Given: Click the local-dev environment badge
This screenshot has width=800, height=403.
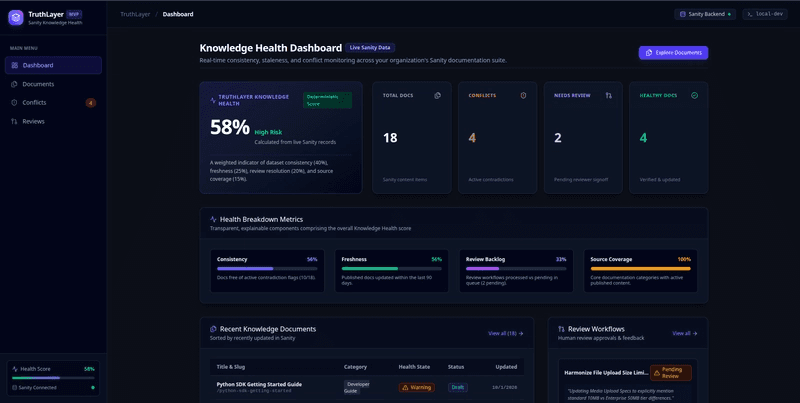Looking at the screenshot, I should coord(765,14).
